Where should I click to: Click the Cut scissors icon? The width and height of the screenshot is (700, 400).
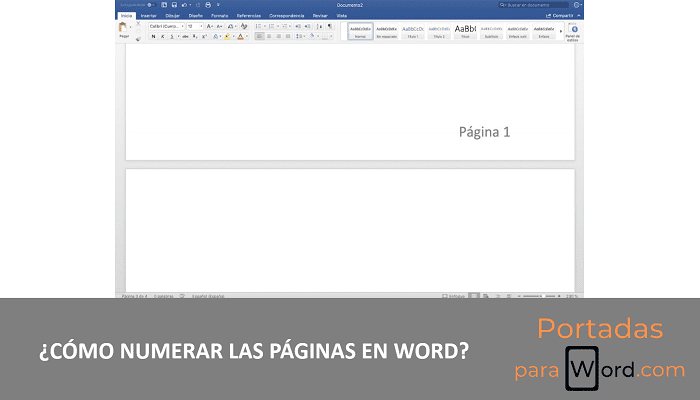138,24
